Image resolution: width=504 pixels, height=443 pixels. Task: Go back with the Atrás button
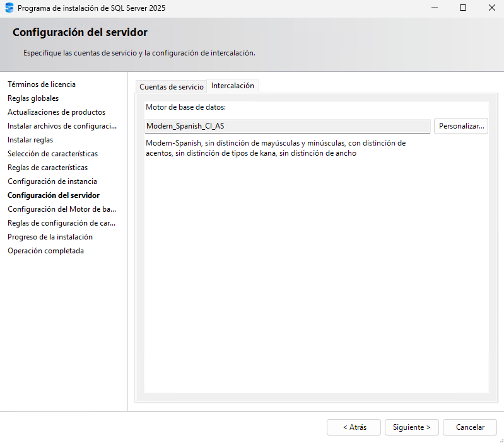(354, 427)
